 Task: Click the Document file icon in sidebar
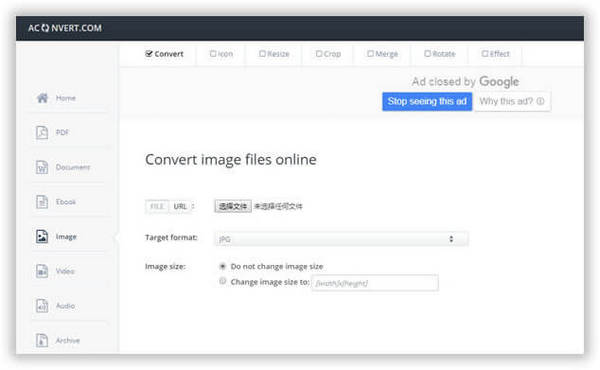point(42,167)
